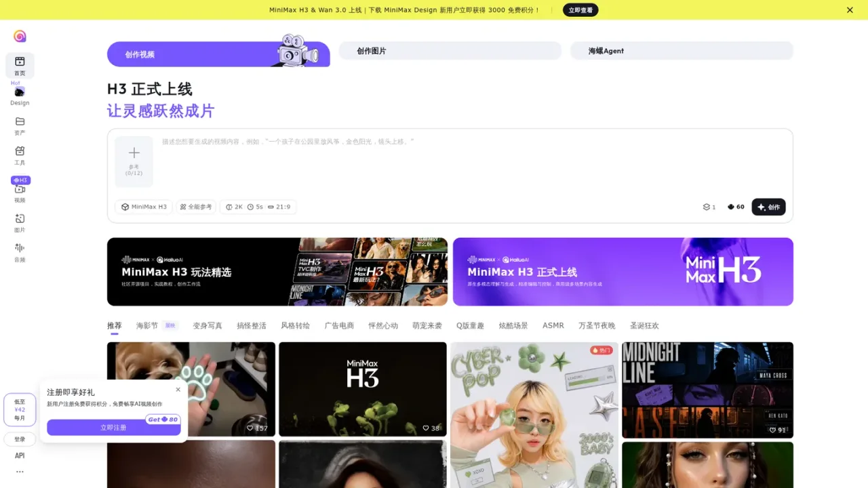868x488 pixels.
Task: Click the 立即注册 register button
Action: [x=113, y=428]
